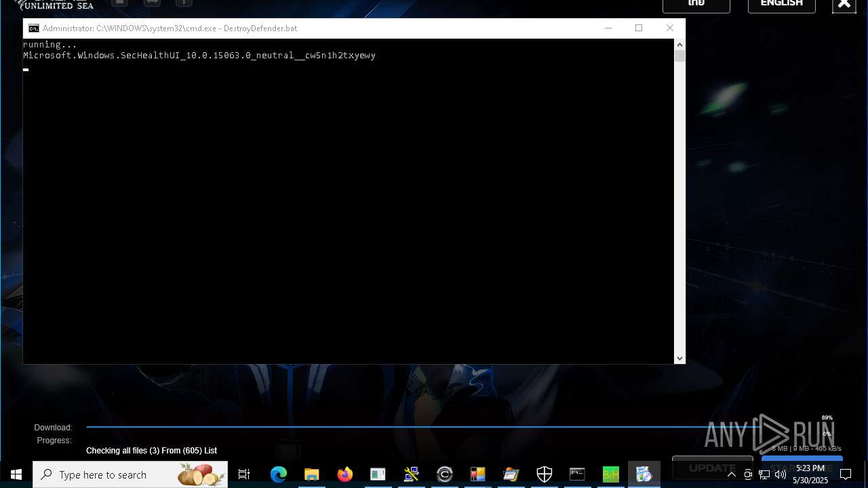The width and height of the screenshot is (868, 488).
Task: Switch to the game launcher taskbar icon
Action: (x=644, y=474)
